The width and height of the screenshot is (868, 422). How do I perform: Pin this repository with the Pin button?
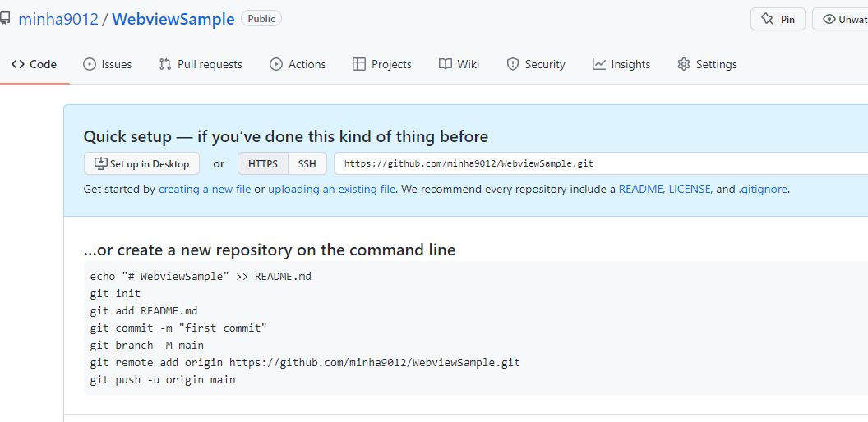778,20
